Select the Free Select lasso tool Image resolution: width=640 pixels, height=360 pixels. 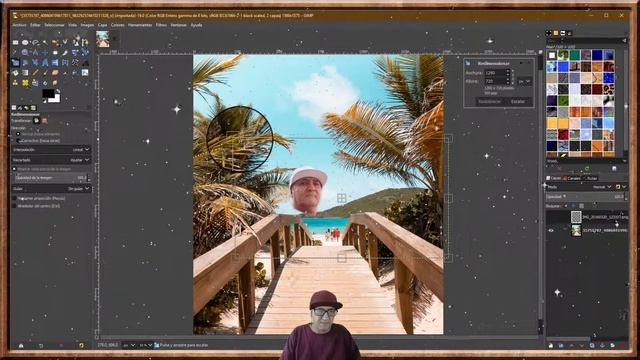pyautogui.click(x=36, y=42)
